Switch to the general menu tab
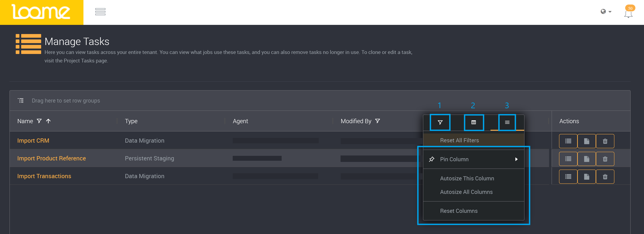 pos(507,122)
